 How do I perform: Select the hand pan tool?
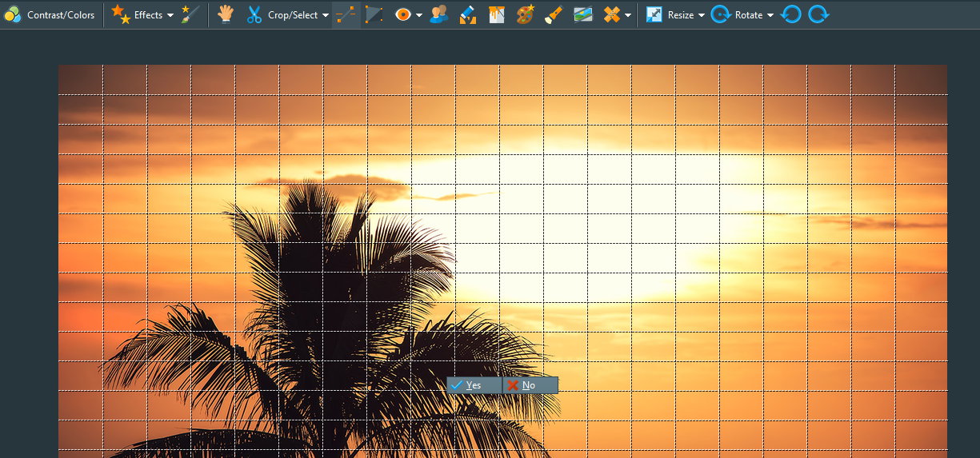click(226, 14)
